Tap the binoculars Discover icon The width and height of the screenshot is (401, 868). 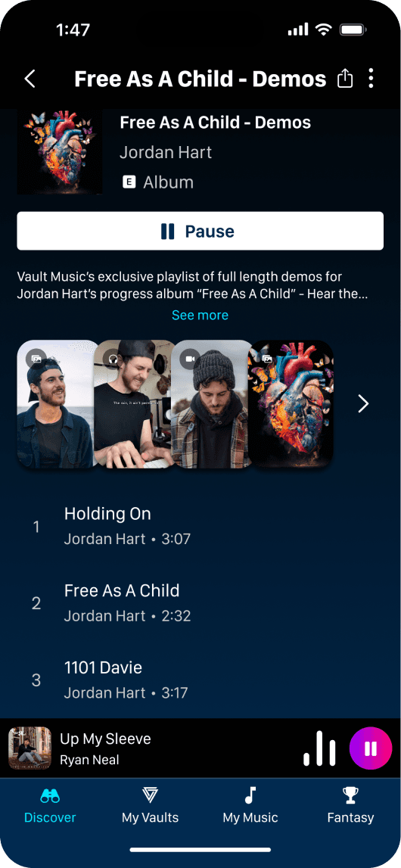51,796
